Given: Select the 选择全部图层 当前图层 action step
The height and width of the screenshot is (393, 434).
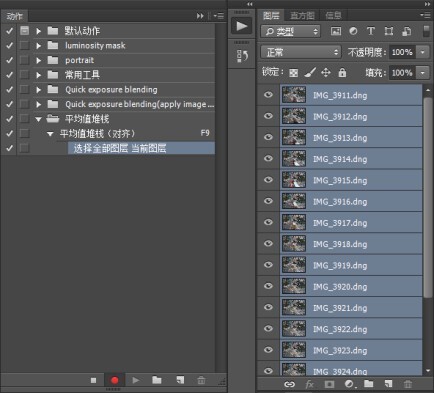Looking at the screenshot, I should coord(141,148).
